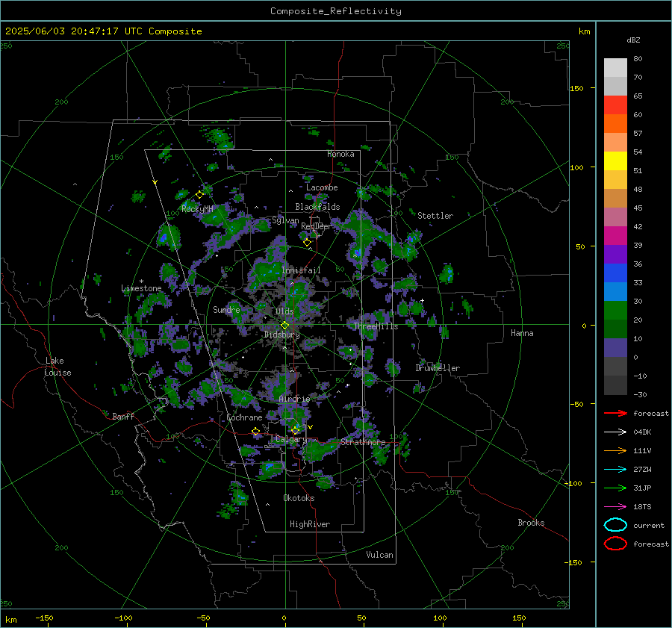The width and height of the screenshot is (672, 628).
Task: Click the Blackfalds town label
Action: click(317, 207)
